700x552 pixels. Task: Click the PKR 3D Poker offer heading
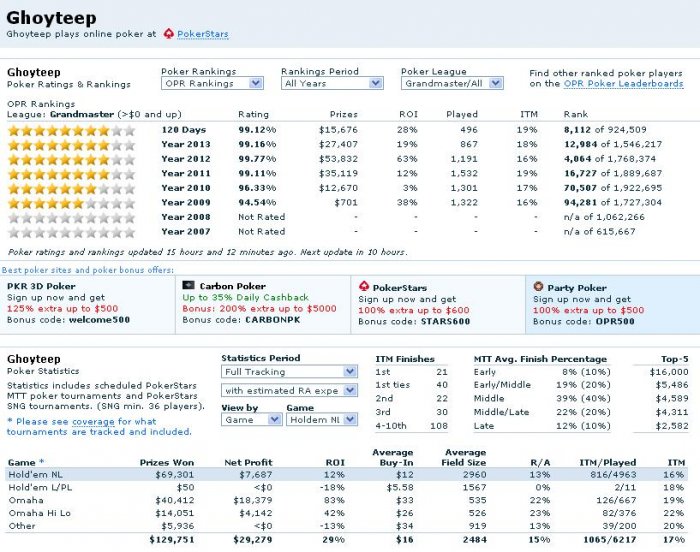pos(47,286)
